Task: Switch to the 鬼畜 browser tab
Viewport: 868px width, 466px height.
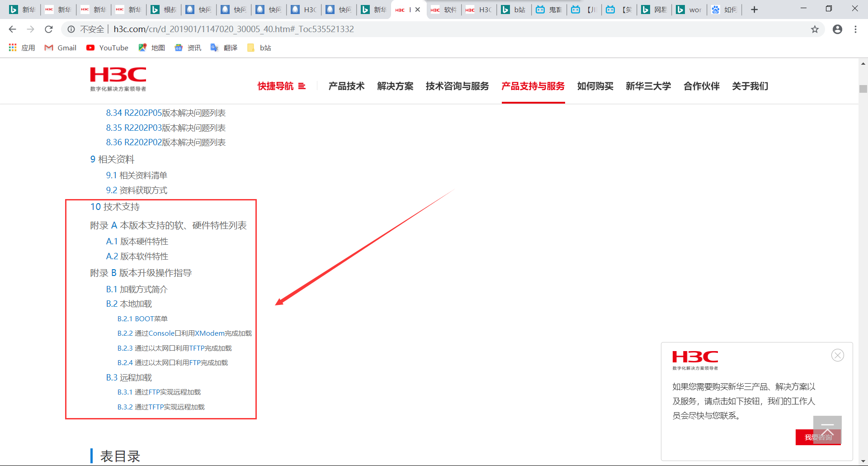Action: (548, 10)
